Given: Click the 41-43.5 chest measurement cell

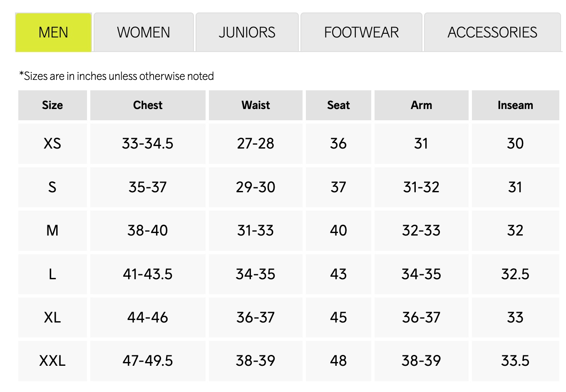Looking at the screenshot, I should 148,274.
